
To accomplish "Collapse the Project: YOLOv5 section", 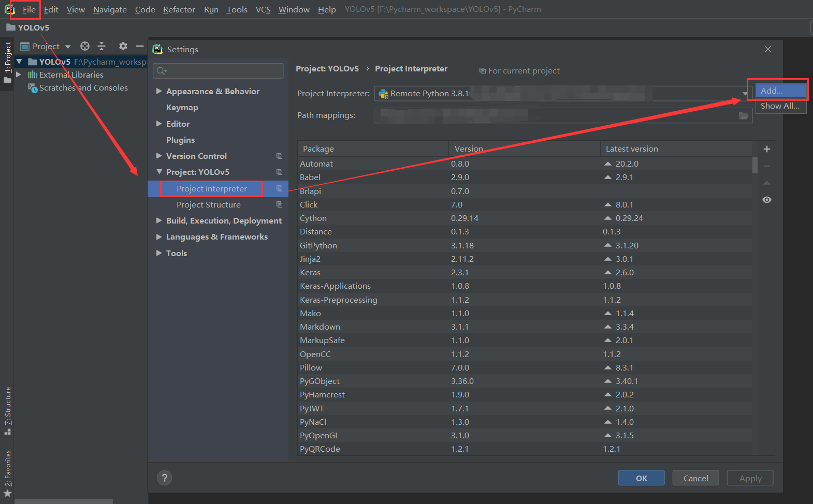I will (x=159, y=172).
